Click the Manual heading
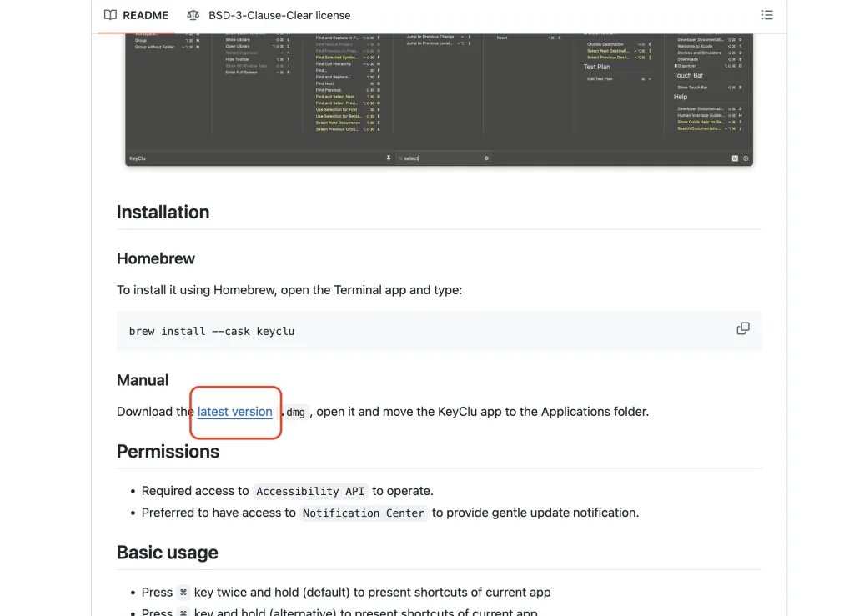 [143, 380]
